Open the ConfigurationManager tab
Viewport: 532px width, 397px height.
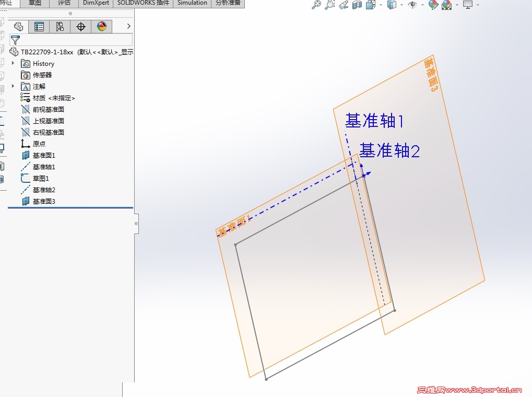[60, 27]
